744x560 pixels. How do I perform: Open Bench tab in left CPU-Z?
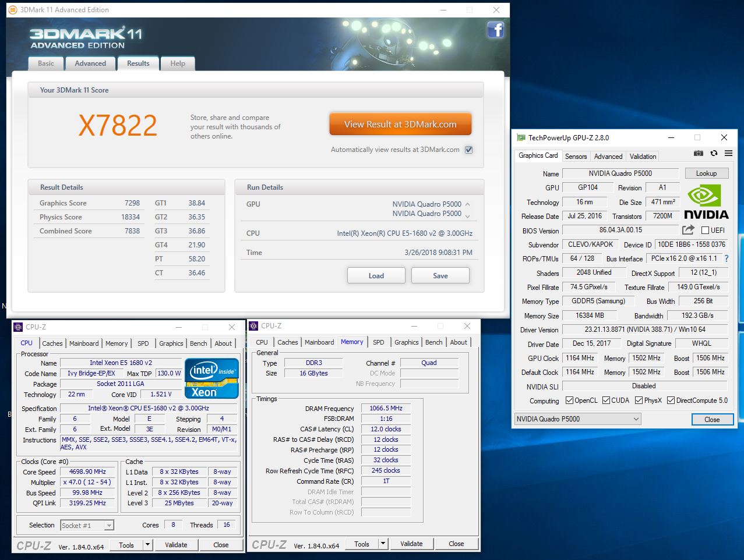coord(198,343)
